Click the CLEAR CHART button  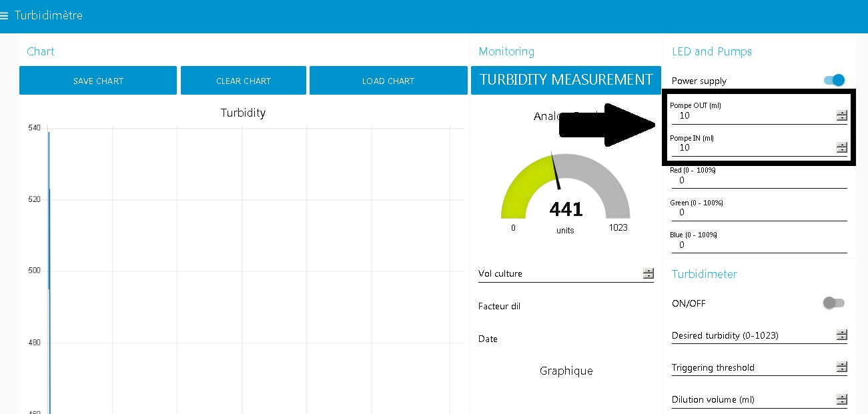point(243,81)
